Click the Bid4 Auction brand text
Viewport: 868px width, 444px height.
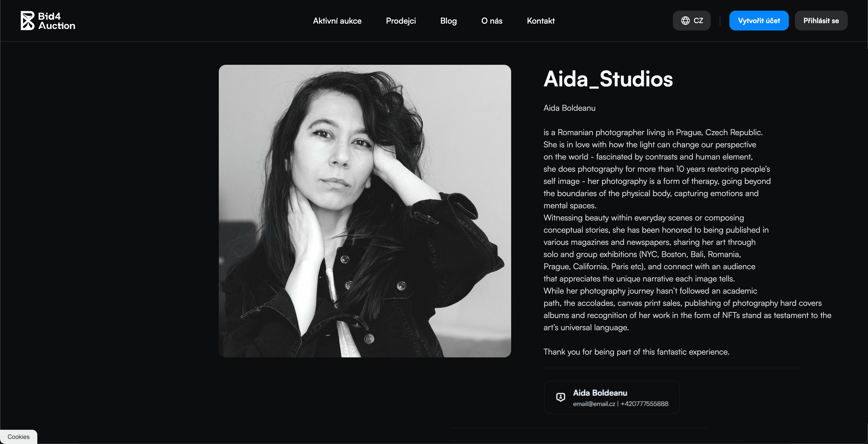click(x=56, y=21)
